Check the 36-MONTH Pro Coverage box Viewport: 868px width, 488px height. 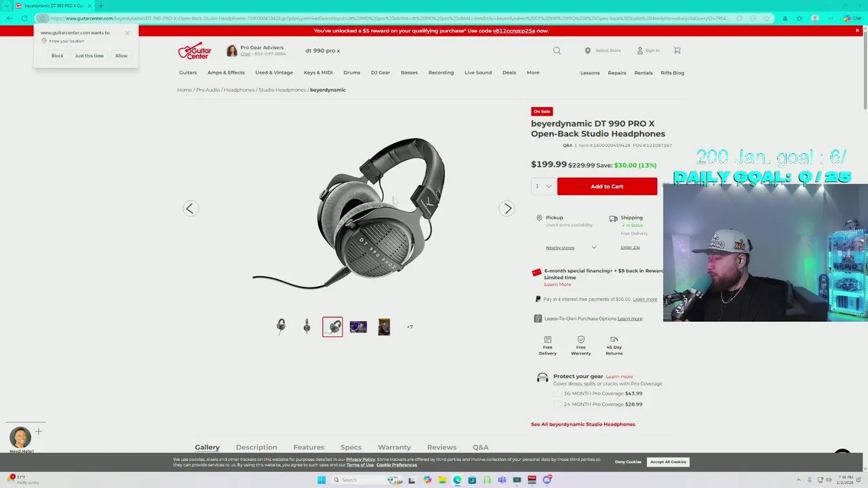click(557, 393)
